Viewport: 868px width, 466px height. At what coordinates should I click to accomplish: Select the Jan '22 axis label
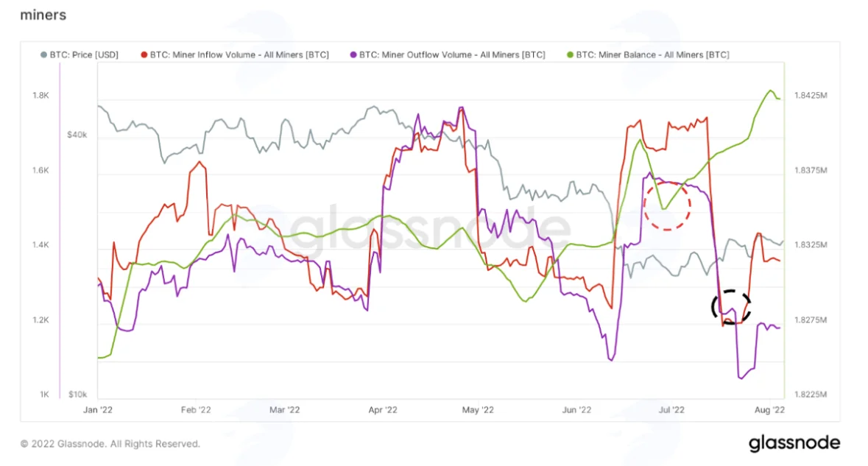pyautogui.click(x=98, y=410)
